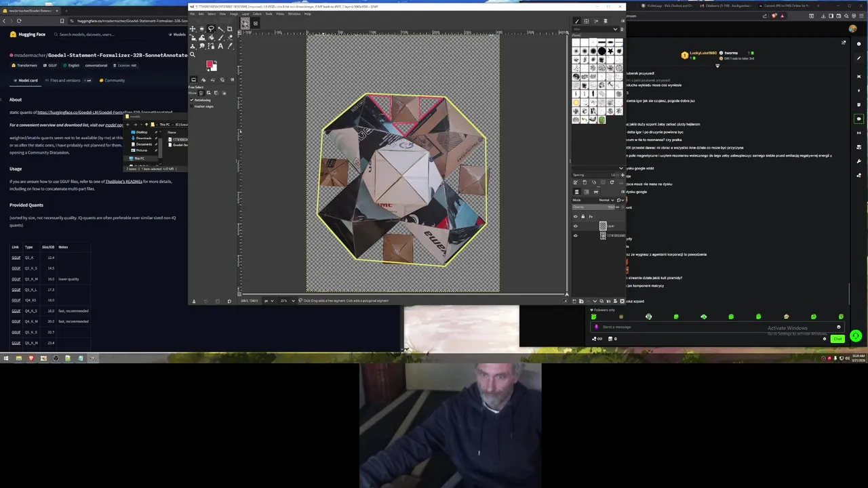
Task: Select the Clone stamp tool
Action: [x=193, y=46]
